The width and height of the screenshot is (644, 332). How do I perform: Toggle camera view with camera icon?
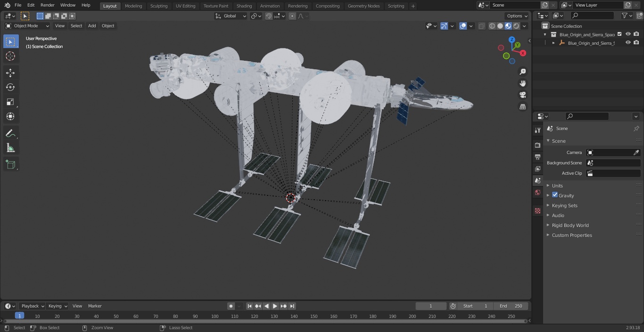(x=523, y=95)
